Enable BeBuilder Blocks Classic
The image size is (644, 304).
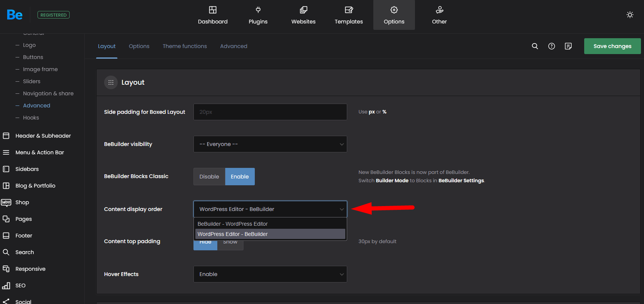[x=240, y=177]
